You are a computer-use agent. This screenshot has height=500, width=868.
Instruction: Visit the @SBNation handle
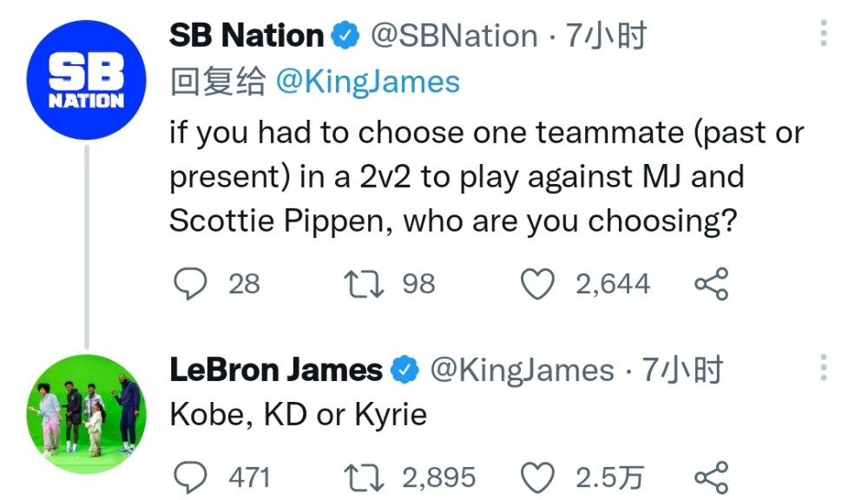click(454, 36)
